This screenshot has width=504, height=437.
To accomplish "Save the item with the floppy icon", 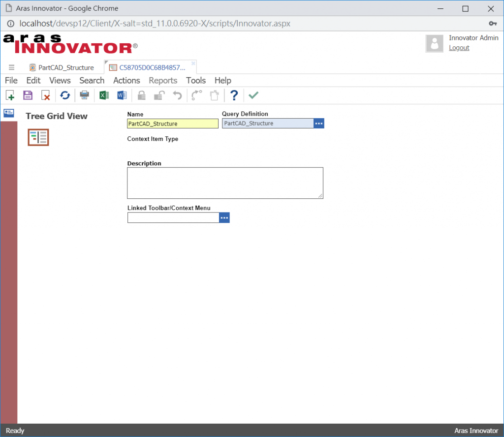I will [x=28, y=95].
